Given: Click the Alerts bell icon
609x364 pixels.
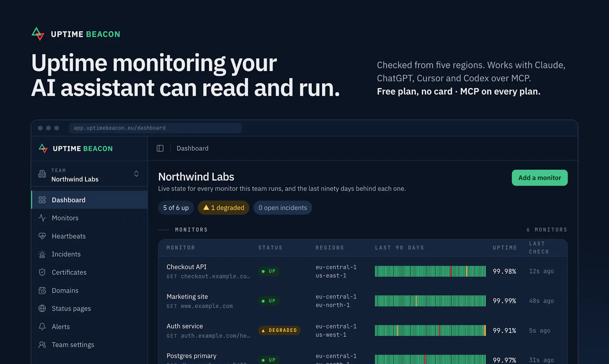Looking at the screenshot, I should point(42,327).
